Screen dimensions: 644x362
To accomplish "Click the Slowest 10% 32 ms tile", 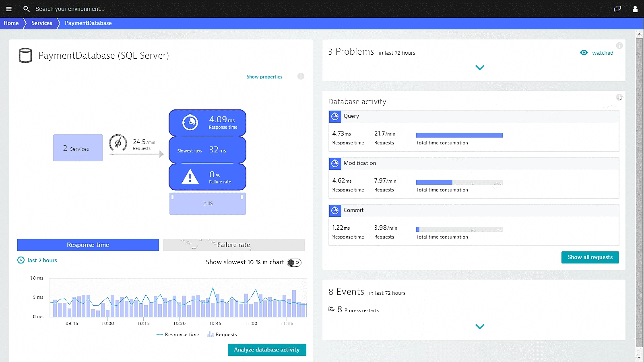I will tap(207, 150).
